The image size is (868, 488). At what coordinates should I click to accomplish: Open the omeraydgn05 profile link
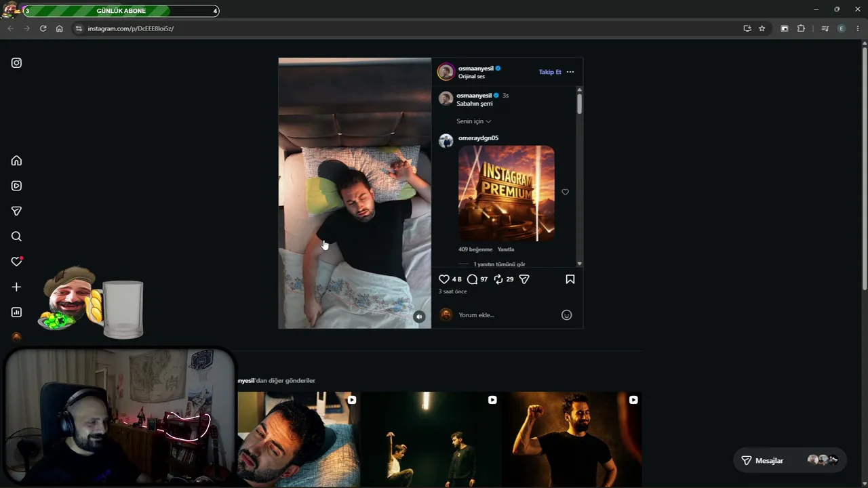478,138
